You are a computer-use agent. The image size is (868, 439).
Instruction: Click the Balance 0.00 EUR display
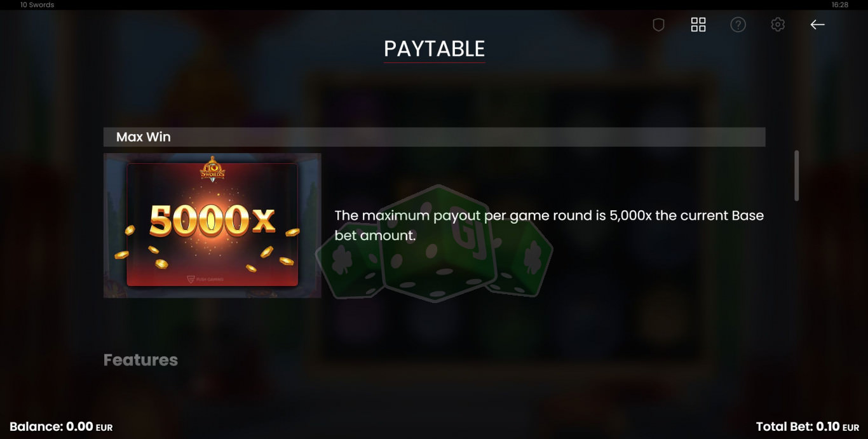(x=61, y=427)
